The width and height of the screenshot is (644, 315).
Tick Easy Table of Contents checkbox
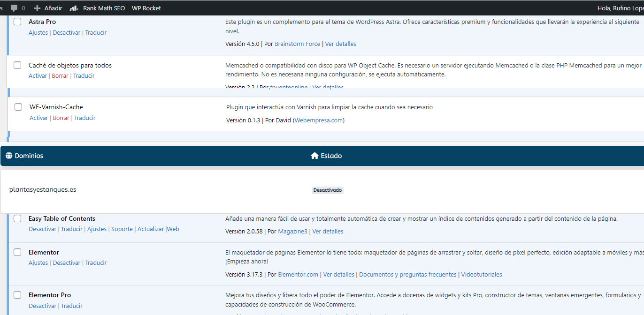coord(17,218)
